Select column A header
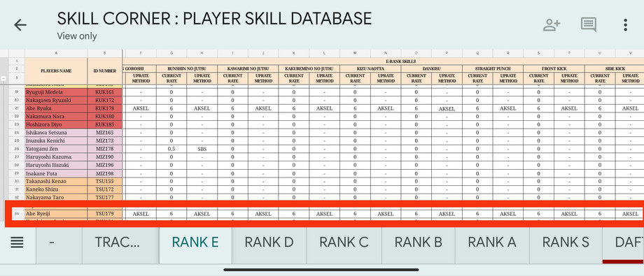The image size is (644, 276). point(56,53)
